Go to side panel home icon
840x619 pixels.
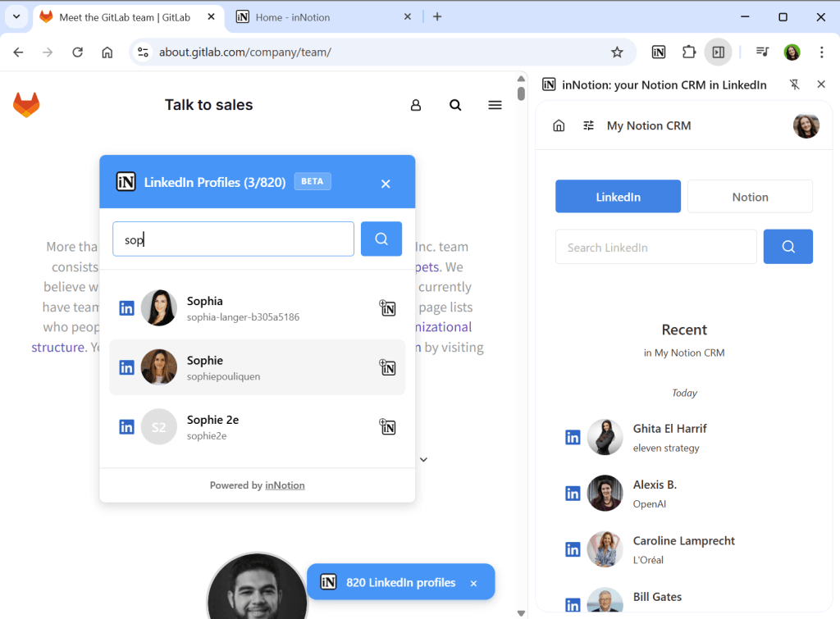(559, 125)
